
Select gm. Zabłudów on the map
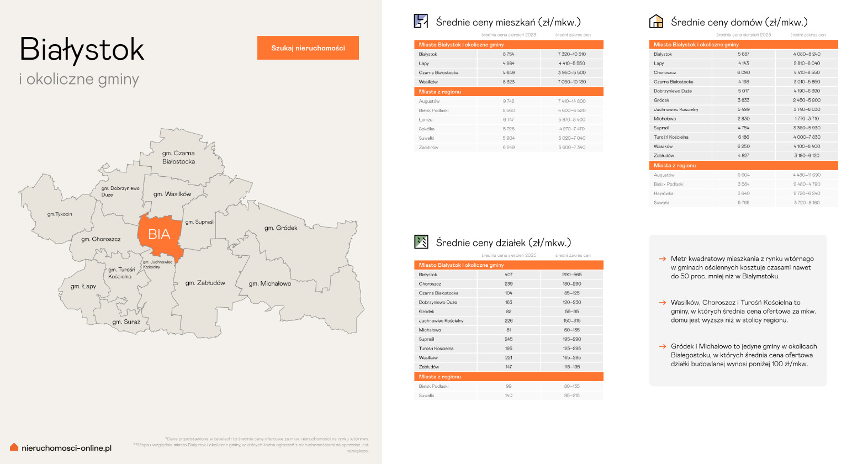(205, 283)
